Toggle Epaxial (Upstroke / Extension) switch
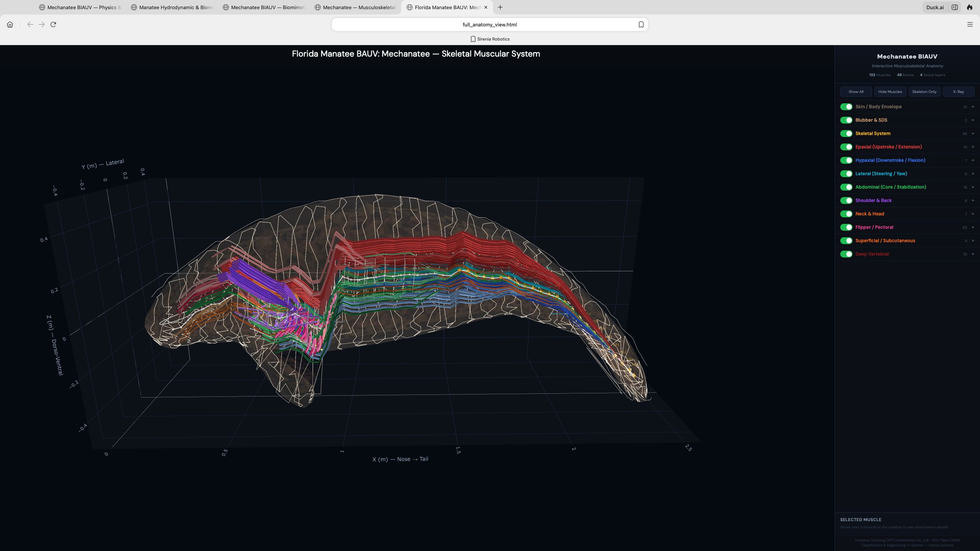The image size is (980, 551). pos(846,147)
